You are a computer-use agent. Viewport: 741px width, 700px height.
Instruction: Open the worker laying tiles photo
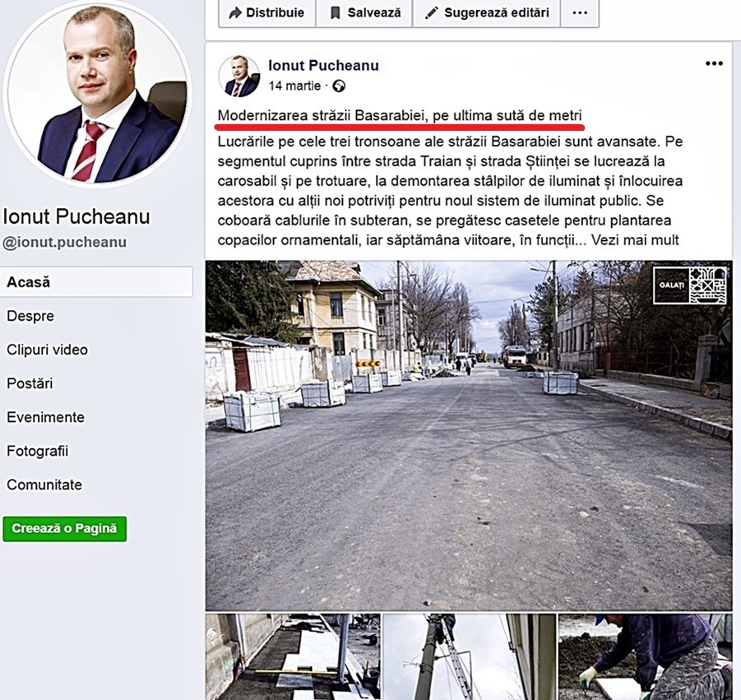[645, 657]
